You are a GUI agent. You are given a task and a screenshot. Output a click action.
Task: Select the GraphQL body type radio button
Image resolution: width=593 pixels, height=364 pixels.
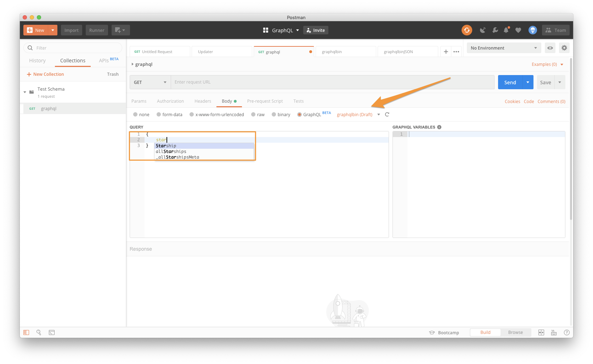click(299, 114)
